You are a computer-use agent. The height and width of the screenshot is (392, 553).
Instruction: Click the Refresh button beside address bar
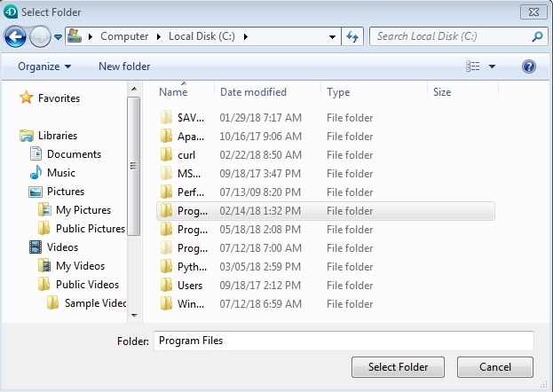click(x=353, y=36)
